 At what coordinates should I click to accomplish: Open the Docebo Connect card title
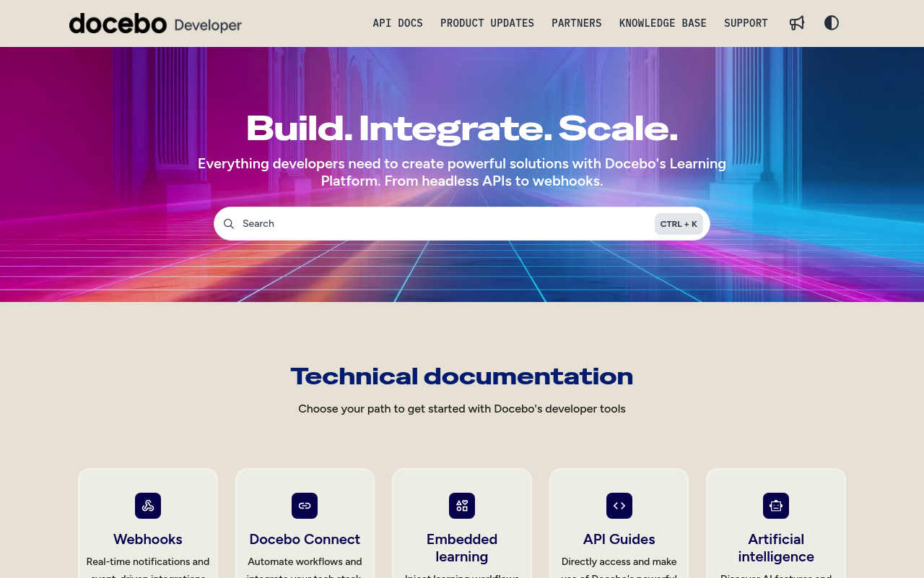[x=305, y=539]
